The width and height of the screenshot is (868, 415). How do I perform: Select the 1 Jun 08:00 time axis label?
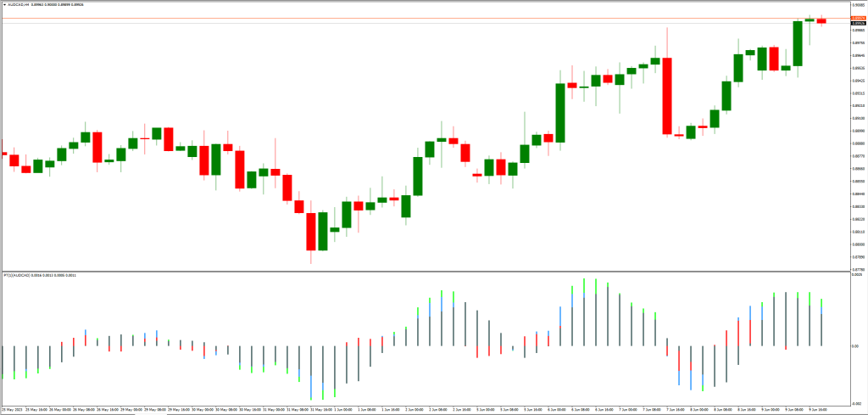pyautogui.click(x=369, y=409)
